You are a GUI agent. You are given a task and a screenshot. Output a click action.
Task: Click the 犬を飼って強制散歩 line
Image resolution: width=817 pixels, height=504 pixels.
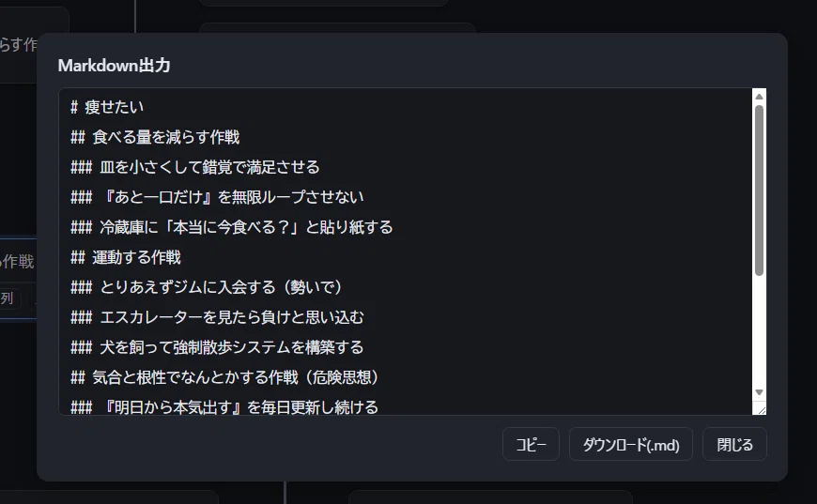point(217,347)
